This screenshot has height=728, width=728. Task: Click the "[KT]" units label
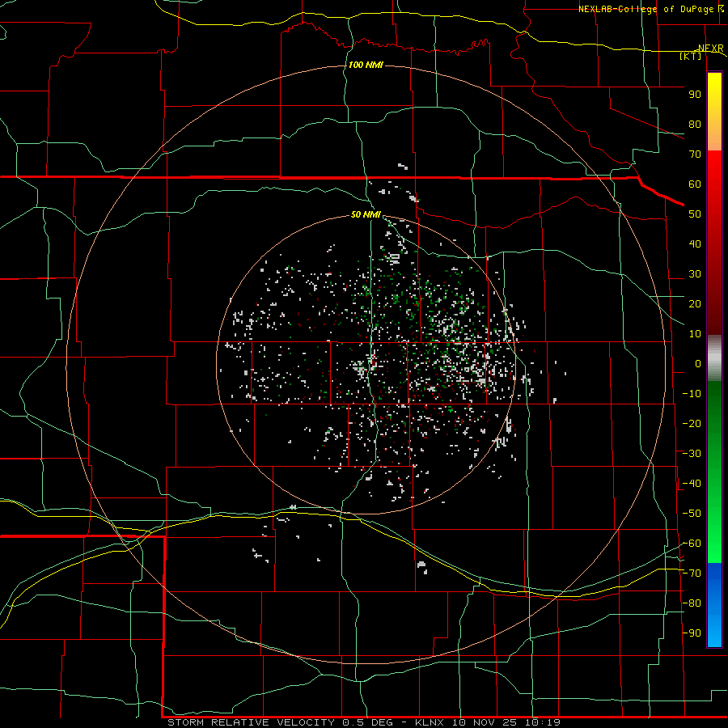[691, 56]
